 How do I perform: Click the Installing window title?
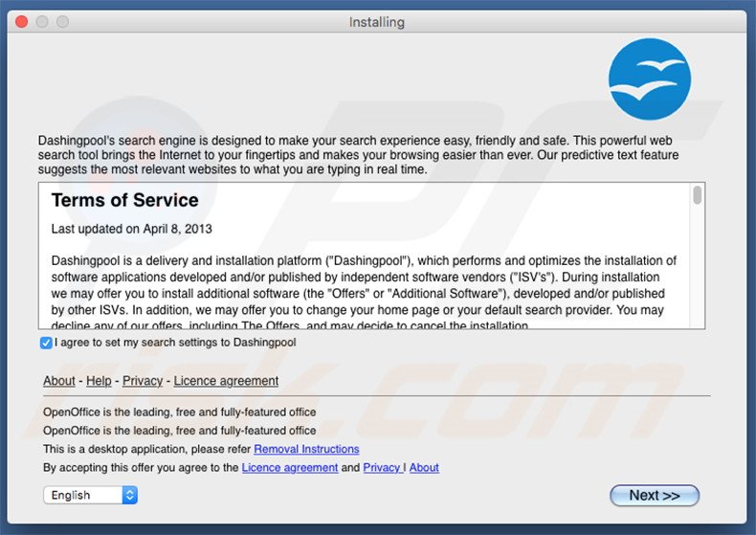pos(376,22)
